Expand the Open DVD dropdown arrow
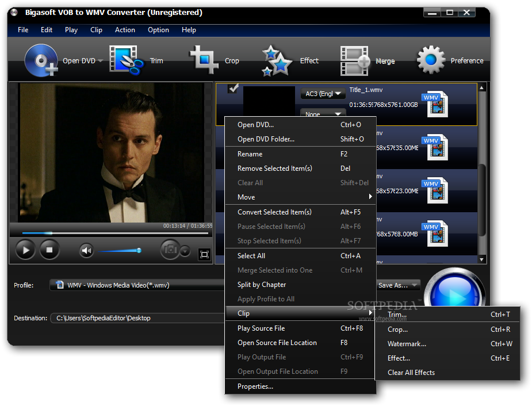The width and height of the screenshot is (532, 406). (x=101, y=61)
